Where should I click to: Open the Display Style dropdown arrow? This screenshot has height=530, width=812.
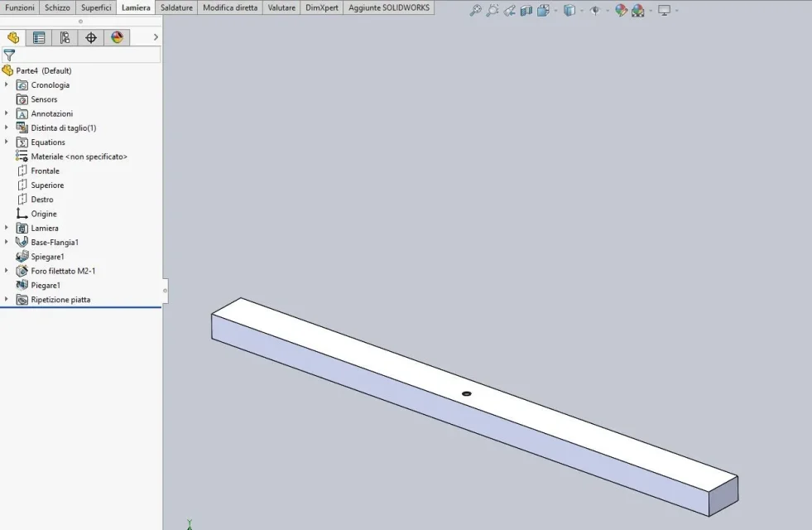tap(582, 11)
